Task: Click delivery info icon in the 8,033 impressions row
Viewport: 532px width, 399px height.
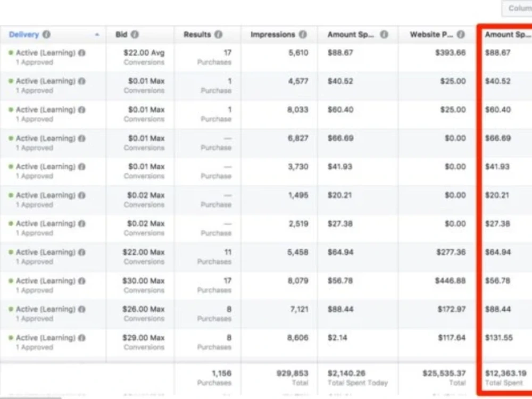Action: pyautogui.click(x=82, y=110)
